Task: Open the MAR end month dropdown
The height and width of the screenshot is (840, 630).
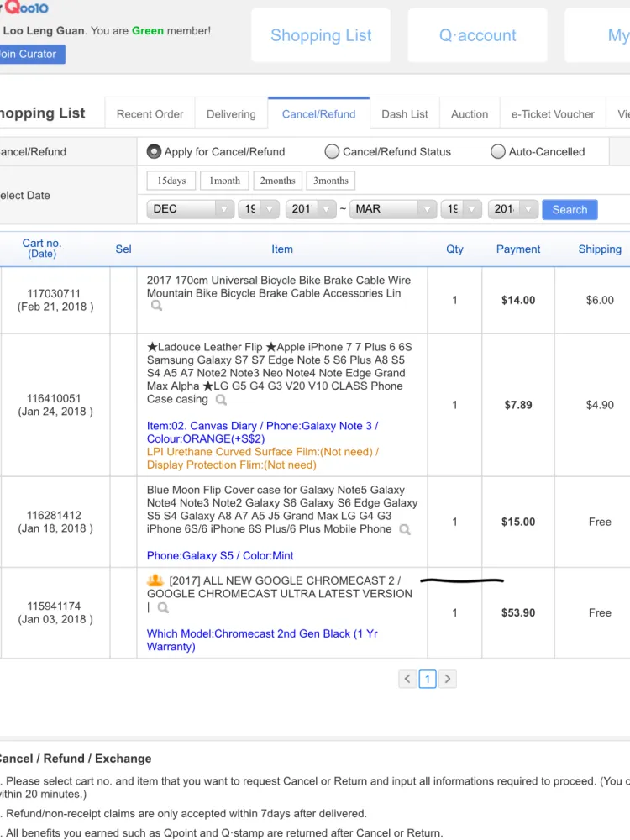Action: pos(392,209)
